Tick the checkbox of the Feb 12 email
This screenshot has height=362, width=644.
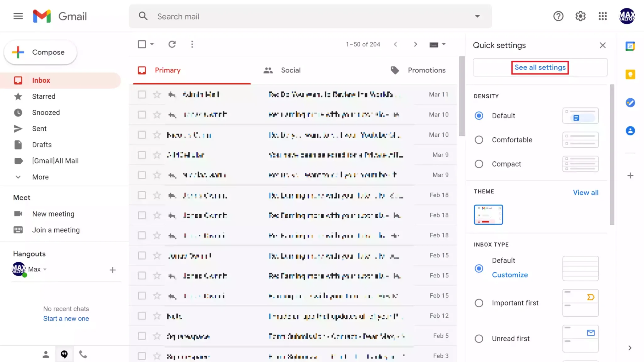click(142, 315)
